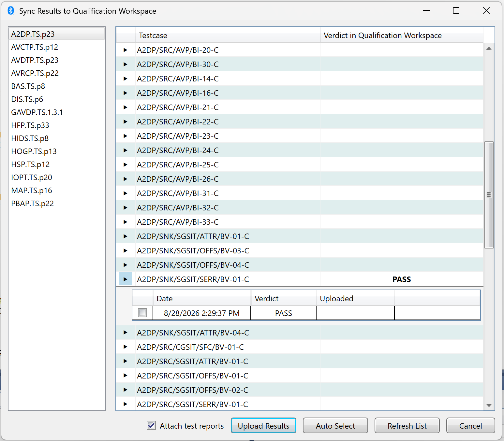Expand A2DP/SRC/SGSIT/OFFS/BV-02-C row

pos(126,390)
